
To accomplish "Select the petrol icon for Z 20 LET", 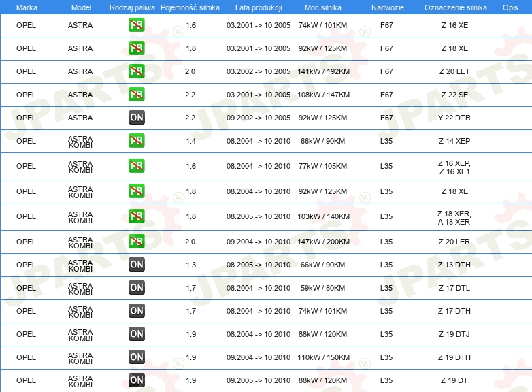I will 136,71.
